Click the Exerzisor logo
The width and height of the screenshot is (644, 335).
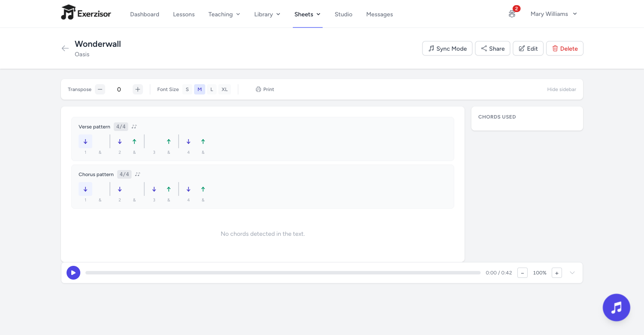pyautogui.click(x=86, y=13)
